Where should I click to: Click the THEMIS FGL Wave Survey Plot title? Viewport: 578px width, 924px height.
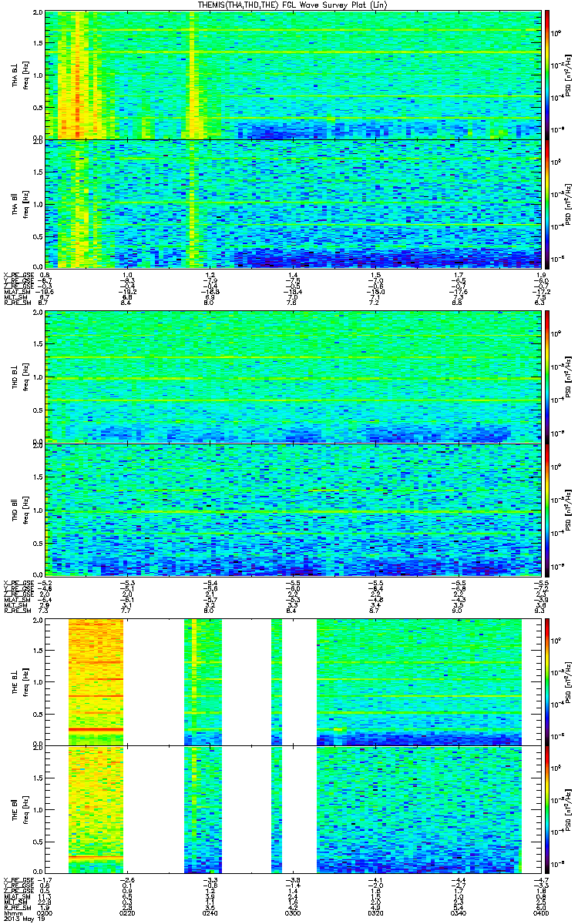click(291, 5)
